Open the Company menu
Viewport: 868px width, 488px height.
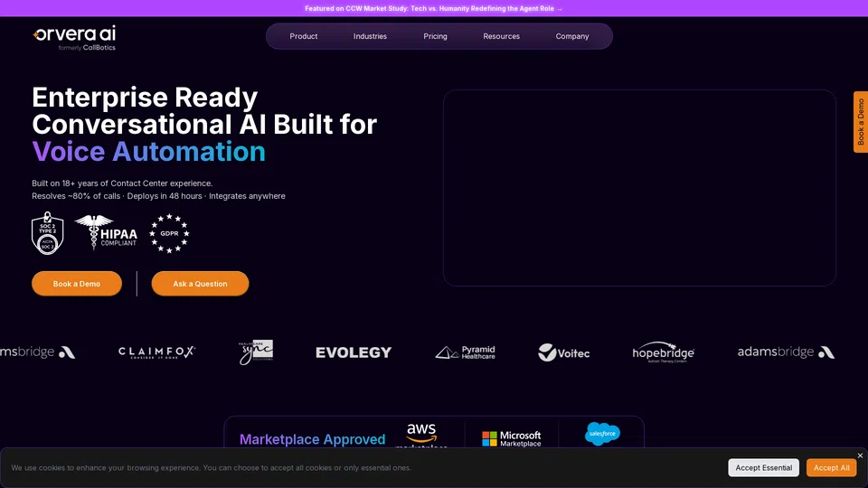point(571,36)
